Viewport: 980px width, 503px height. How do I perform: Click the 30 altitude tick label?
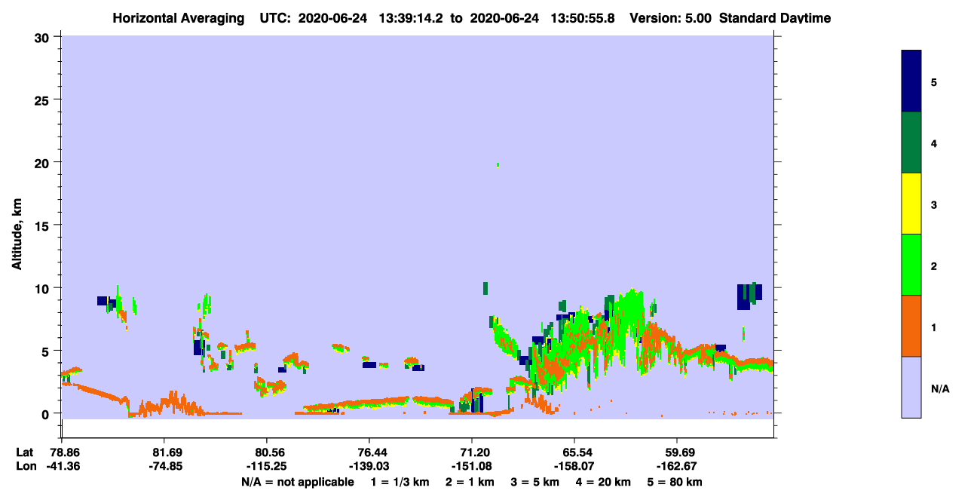(44, 37)
